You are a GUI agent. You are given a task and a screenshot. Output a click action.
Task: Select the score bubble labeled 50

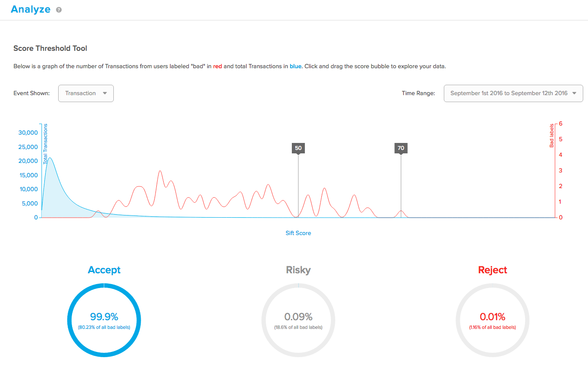click(x=298, y=148)
